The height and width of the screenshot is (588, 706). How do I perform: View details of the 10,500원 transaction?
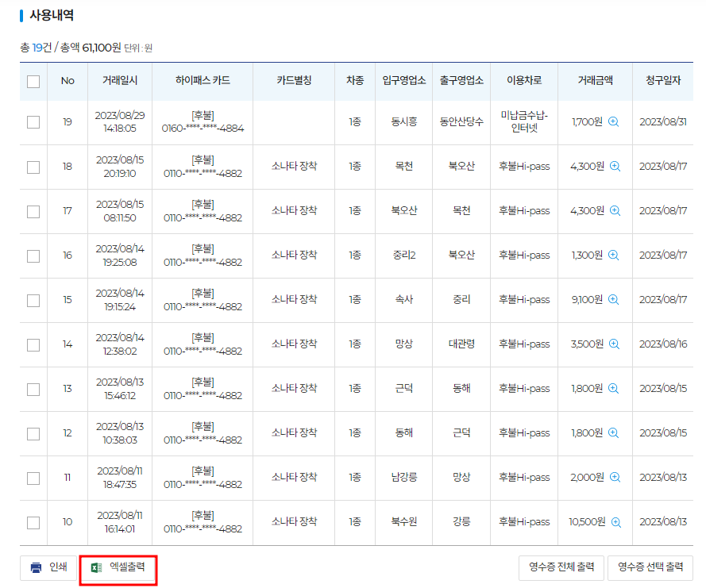616,522
